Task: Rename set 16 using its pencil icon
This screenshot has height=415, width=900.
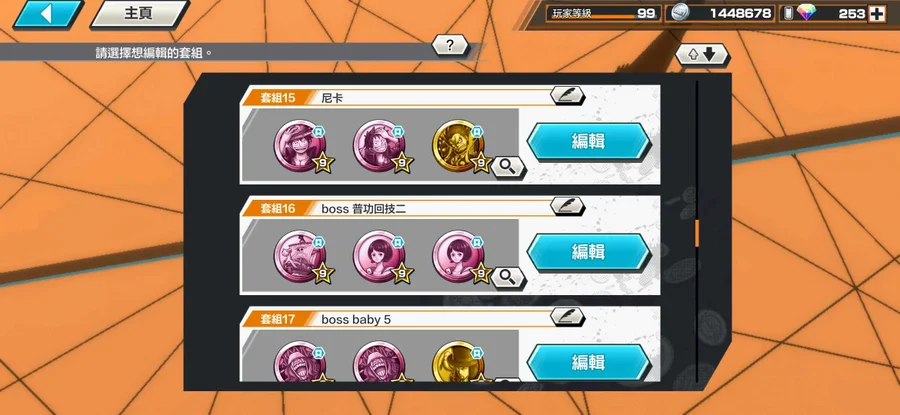Action: tap(567, 205)
